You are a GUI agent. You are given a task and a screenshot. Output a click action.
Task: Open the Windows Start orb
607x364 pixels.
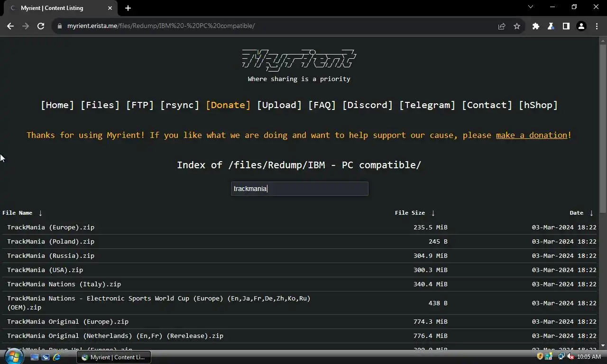14,356
